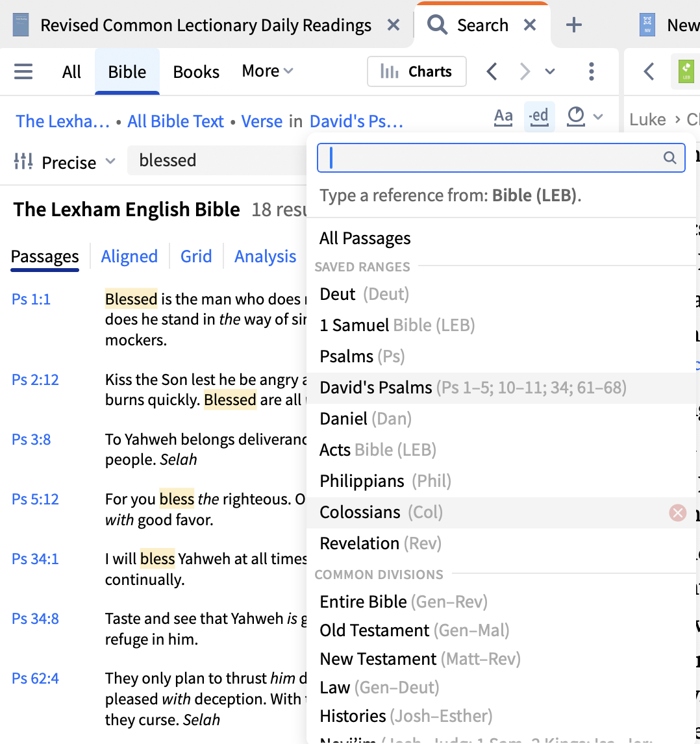
Task: Select the Books search type tab
Action: 196,71
